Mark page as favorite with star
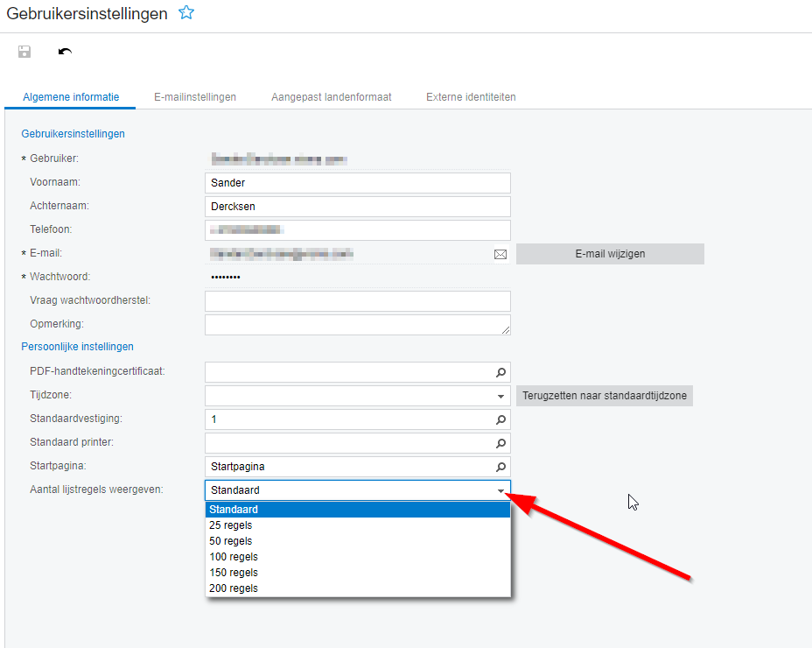This screenshot has width=812, height=648. point(185,13)
